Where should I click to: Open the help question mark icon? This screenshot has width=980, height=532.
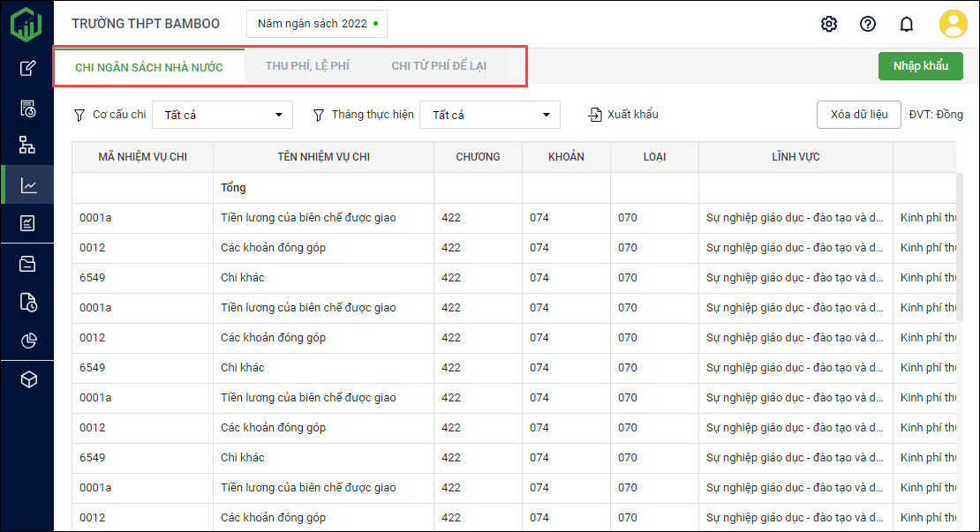coord(867,24)
